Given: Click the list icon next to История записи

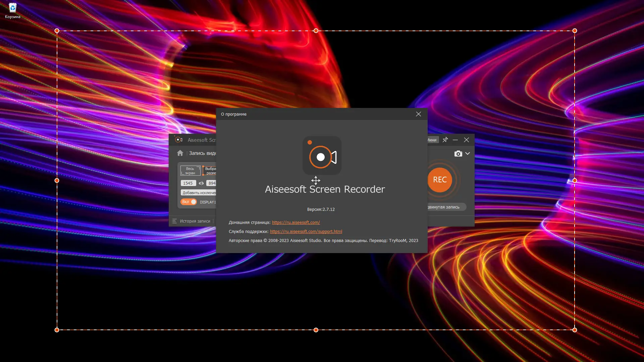Looking at the screenshot, I should [x=175, y=221].
